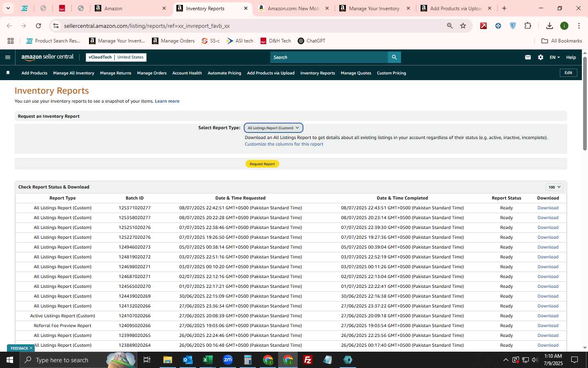Open the messages envelope icon
The image size is (588, 368).
(528, 57)
